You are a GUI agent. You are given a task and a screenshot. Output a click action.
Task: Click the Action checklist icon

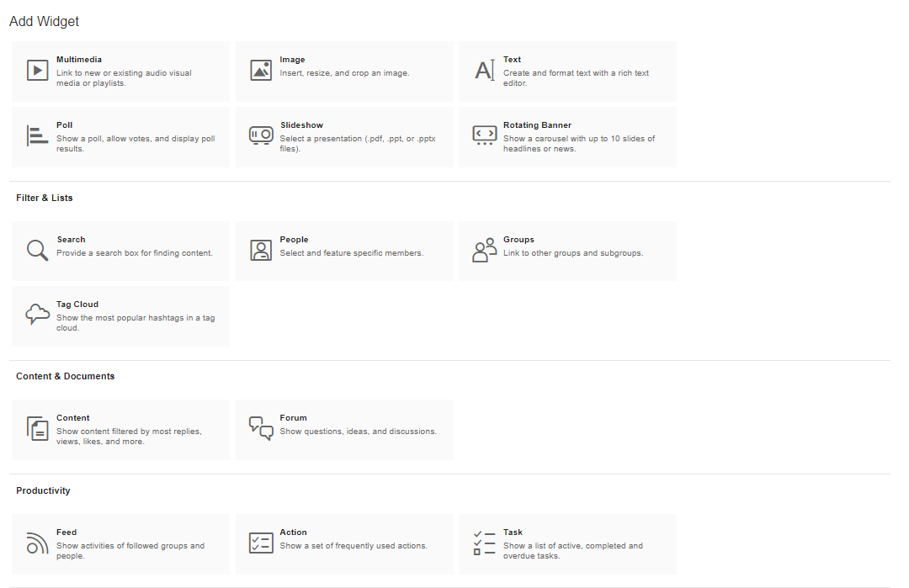(261, 543)
